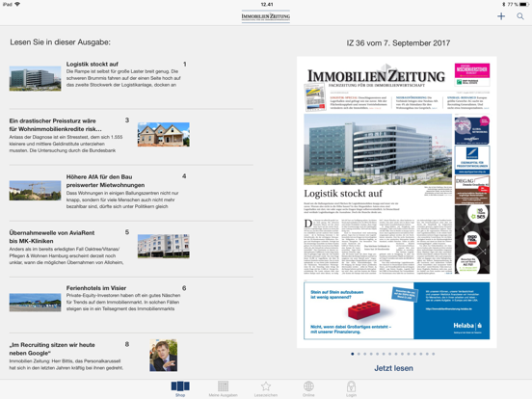The height and width of the screenshot is (399, 532).
Task: Tap the plus icon in top bar
Action: tap(501, 16)
